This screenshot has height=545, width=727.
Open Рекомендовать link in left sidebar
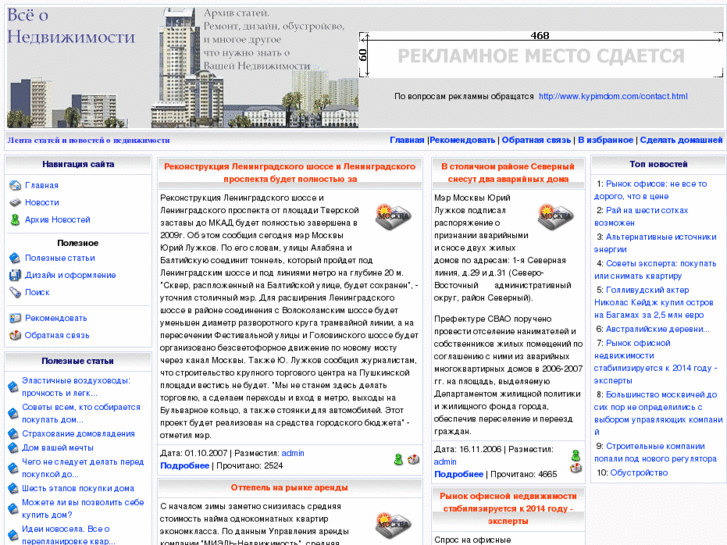(x=56, y=318)
